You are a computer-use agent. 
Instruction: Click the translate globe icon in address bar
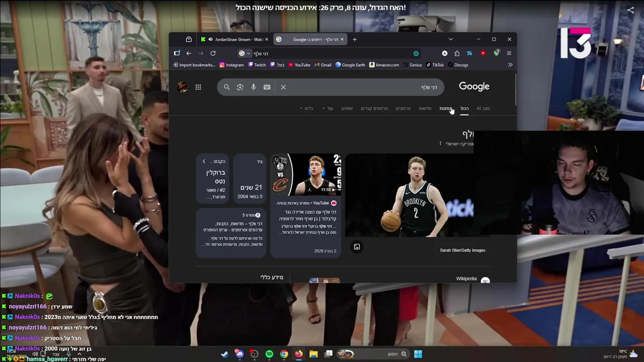click(416, 53)
